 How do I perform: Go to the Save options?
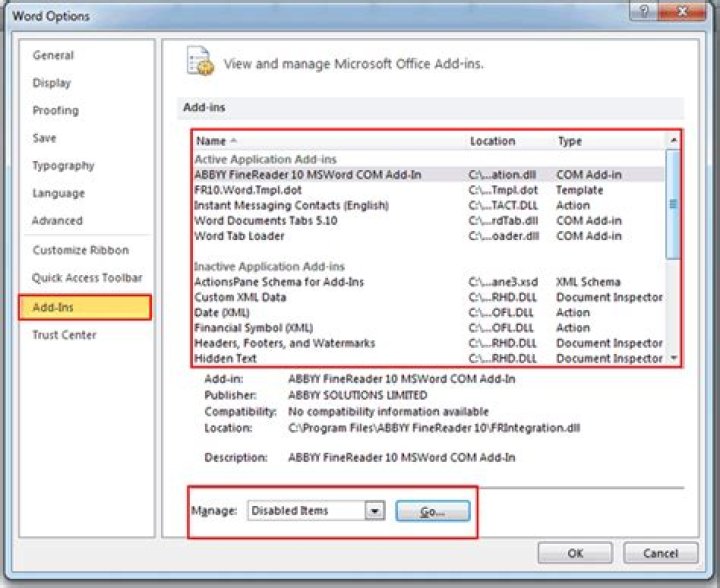pyautogui.click(x=44, y=138)
